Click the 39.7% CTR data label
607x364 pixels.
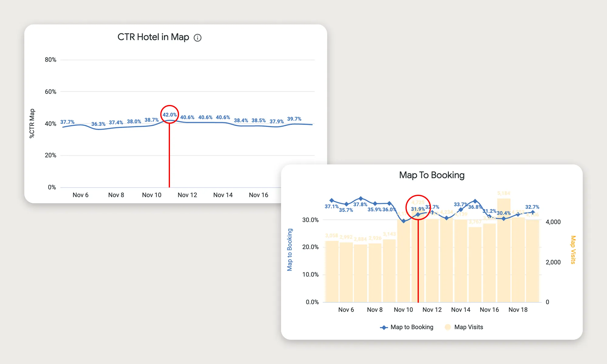294,119
